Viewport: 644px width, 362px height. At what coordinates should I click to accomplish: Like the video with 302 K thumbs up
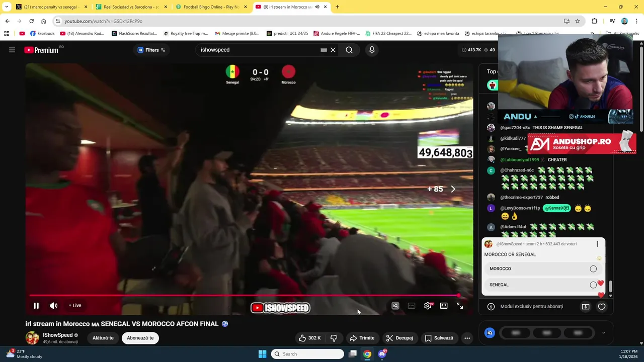[x=309, y=338]
